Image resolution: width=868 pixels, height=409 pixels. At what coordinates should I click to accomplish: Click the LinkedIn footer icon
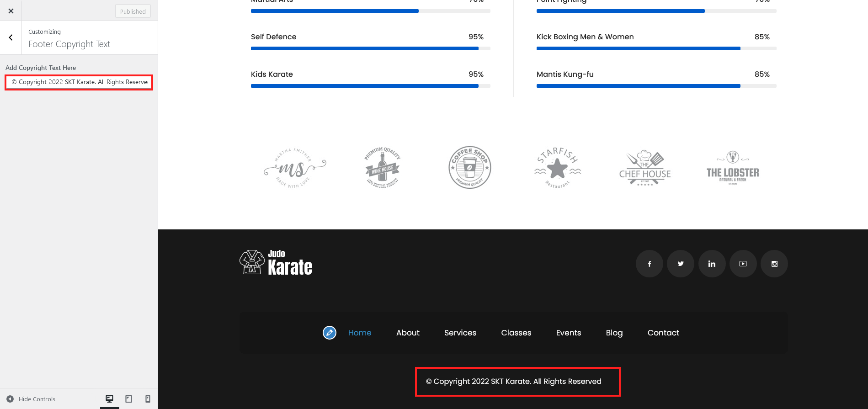coord(712,264)
